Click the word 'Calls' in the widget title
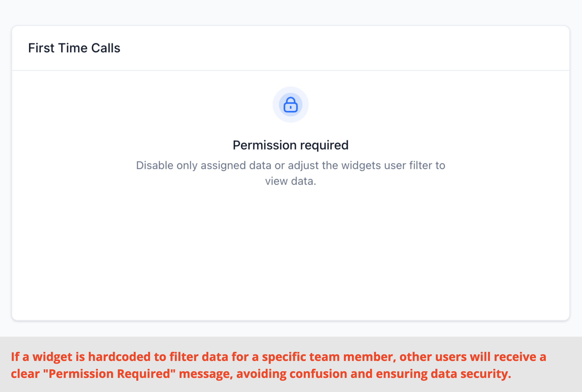 106,48
